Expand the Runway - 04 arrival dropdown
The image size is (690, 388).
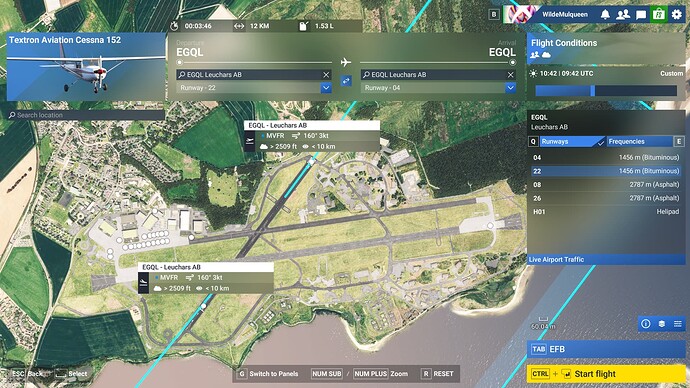pos(510,88)
